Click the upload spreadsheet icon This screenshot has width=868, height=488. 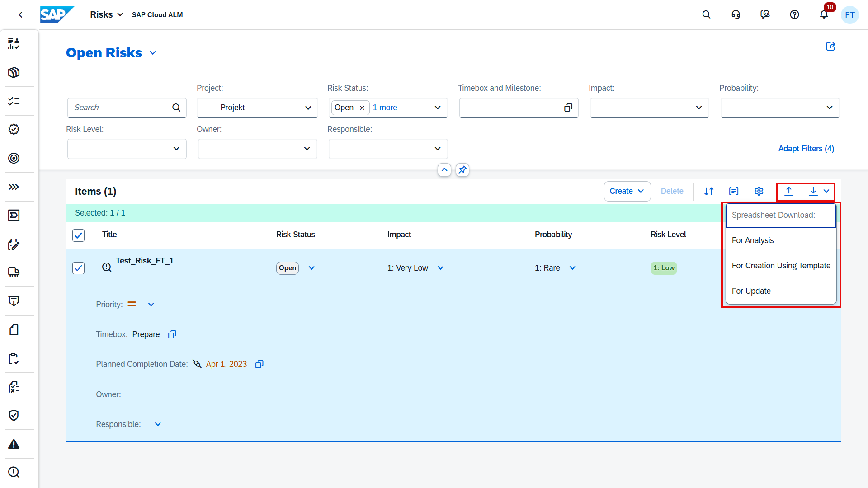pos(789,191)
